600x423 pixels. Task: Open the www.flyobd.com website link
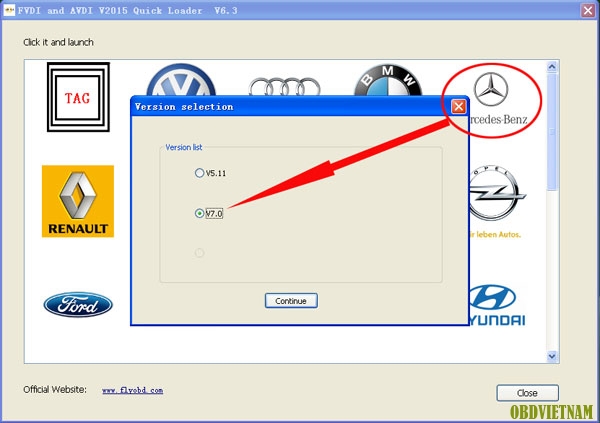(132, 390)
